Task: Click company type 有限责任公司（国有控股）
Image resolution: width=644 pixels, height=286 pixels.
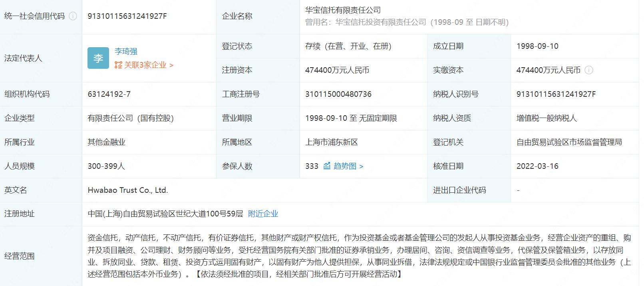Action: pos(131,118)
